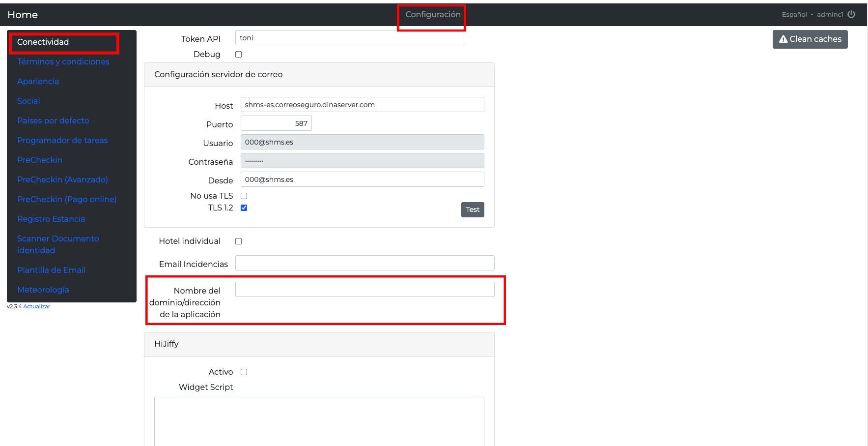
Task: Open the Configuración menu item
Action: click(x=433, y=15)
